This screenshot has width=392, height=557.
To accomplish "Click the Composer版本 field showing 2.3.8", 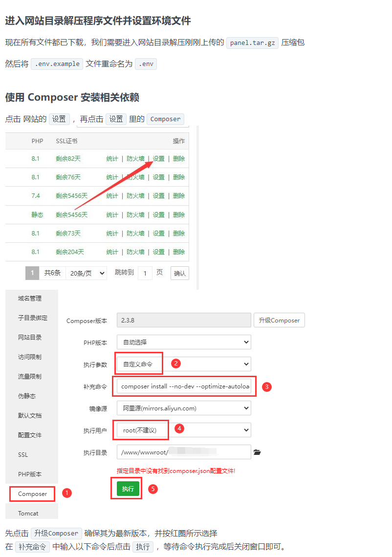I will click(x=184, y=320).
